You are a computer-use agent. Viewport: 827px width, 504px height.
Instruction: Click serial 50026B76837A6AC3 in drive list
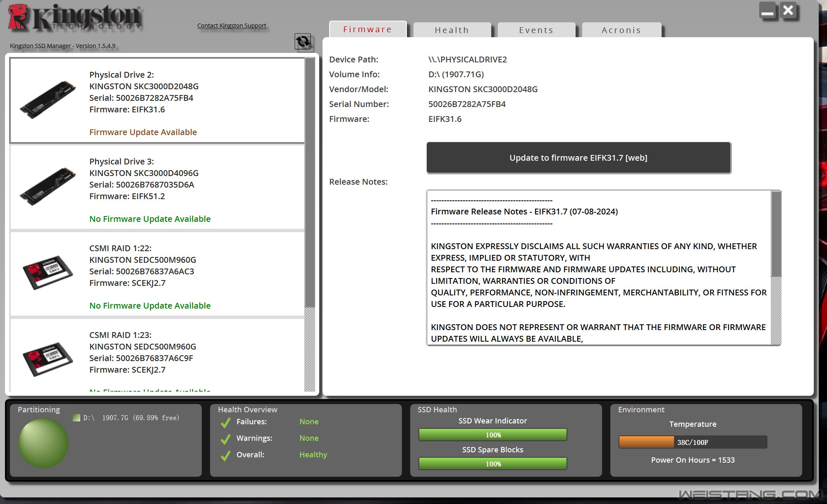click(x=142, y=271)
